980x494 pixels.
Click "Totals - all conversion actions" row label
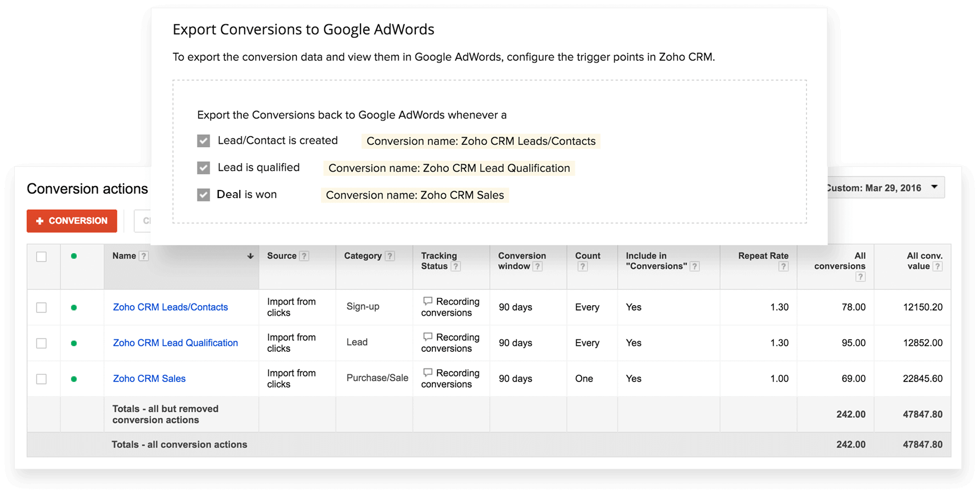coord(179,444)
